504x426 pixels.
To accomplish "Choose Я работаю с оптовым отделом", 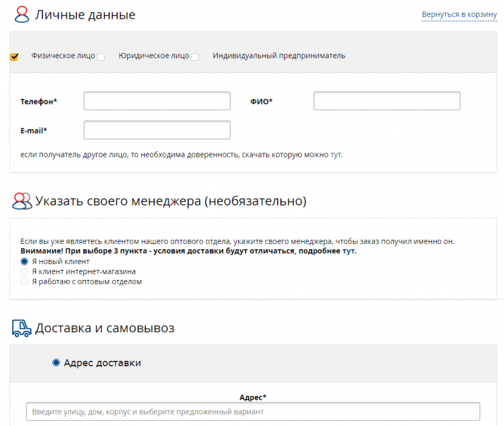I will click(x=24, y=282).
